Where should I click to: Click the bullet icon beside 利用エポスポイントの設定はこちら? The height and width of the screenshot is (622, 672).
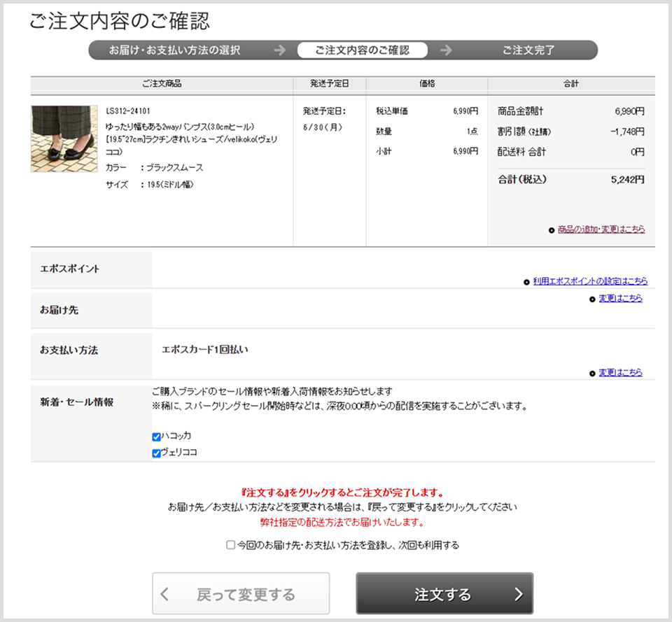(526, 281)
